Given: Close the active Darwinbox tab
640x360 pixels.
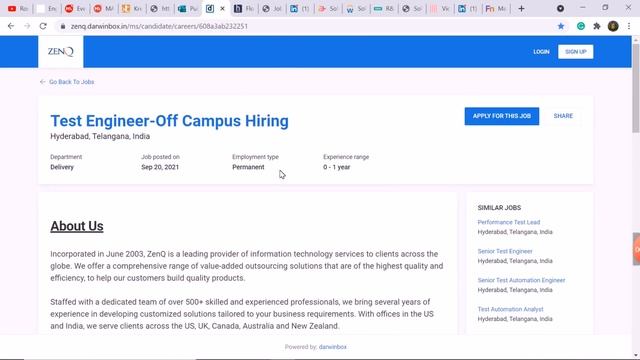Looking at the screenshot, I should tap(222, 9).
